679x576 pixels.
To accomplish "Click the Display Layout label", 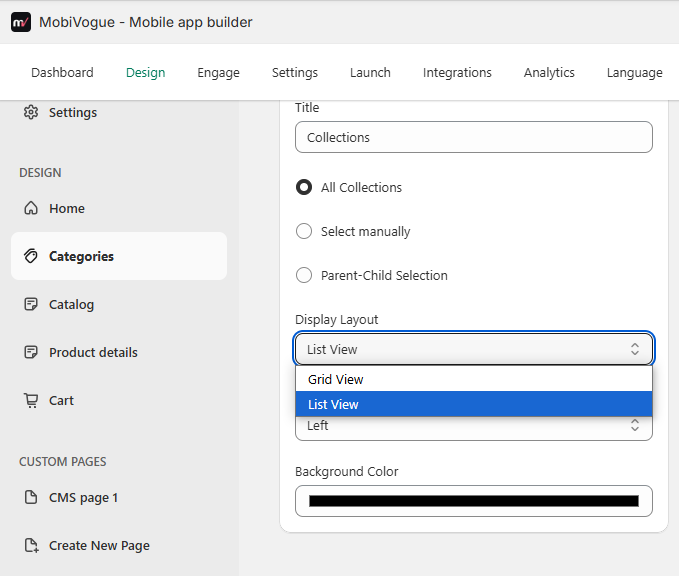I will (x=336, y=320).
